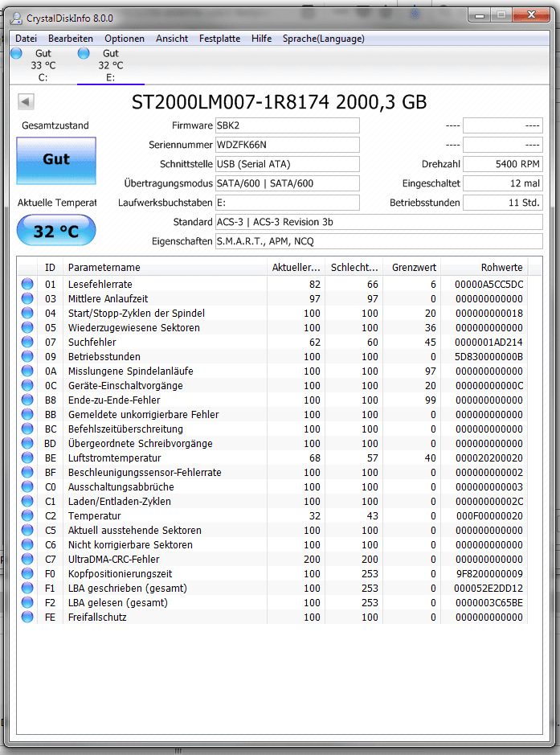This screenshot has height=755, width=560.
Task: Click status icon of Suchfehler row
Action: coord(27,342)
